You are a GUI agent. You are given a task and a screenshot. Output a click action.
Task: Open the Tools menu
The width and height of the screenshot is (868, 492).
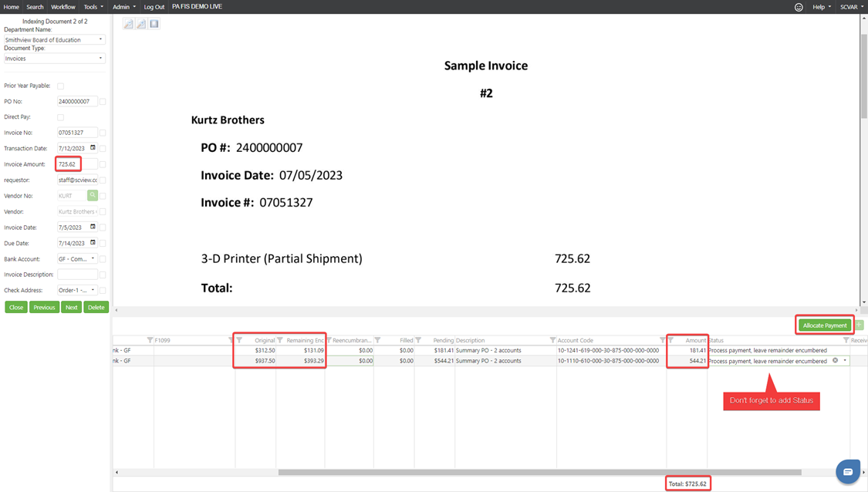93,7
